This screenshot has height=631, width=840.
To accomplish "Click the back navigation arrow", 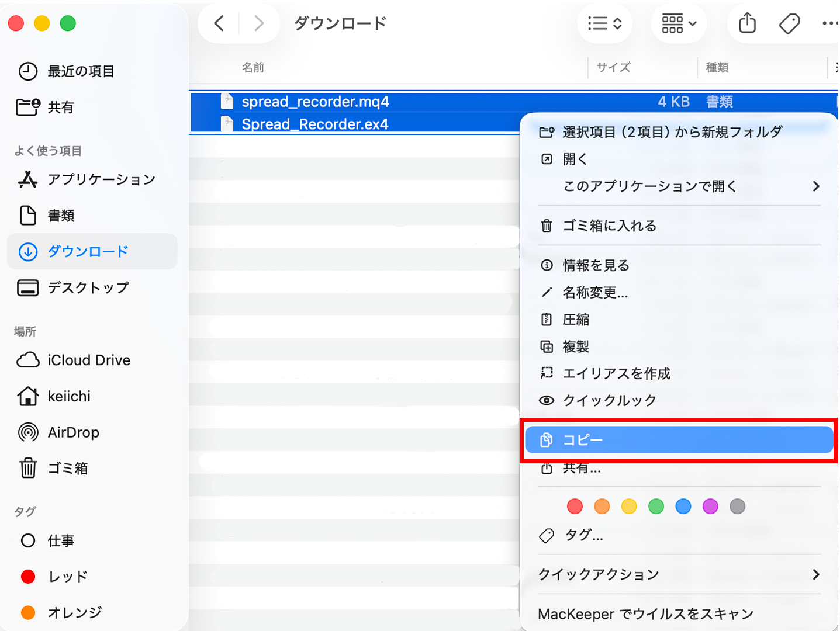I will 219,24.
